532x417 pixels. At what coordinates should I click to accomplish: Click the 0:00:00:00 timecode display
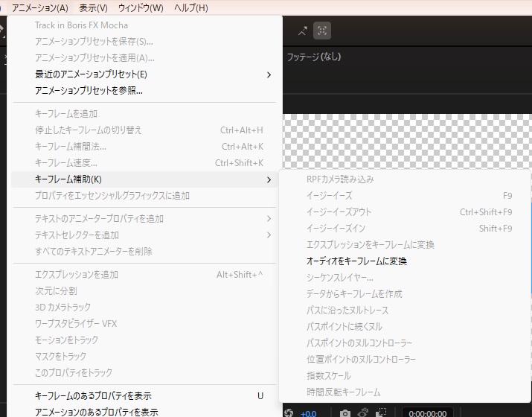tap(428, 413)
